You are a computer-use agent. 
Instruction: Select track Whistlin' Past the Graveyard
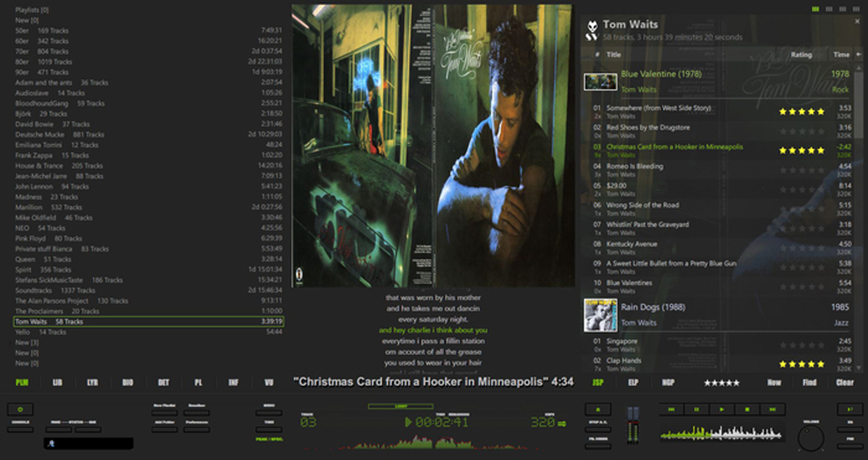(716, 229)
